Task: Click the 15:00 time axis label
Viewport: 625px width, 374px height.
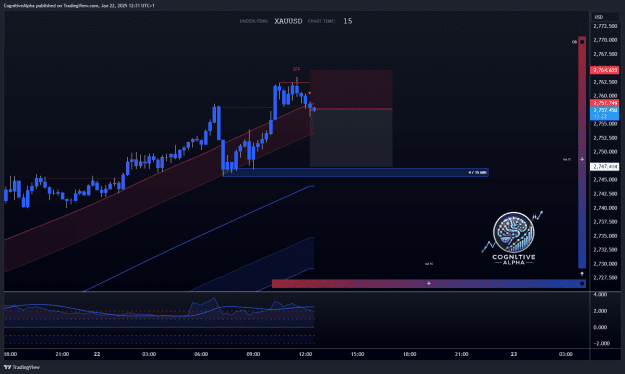Action: click(x=358, y=354)
